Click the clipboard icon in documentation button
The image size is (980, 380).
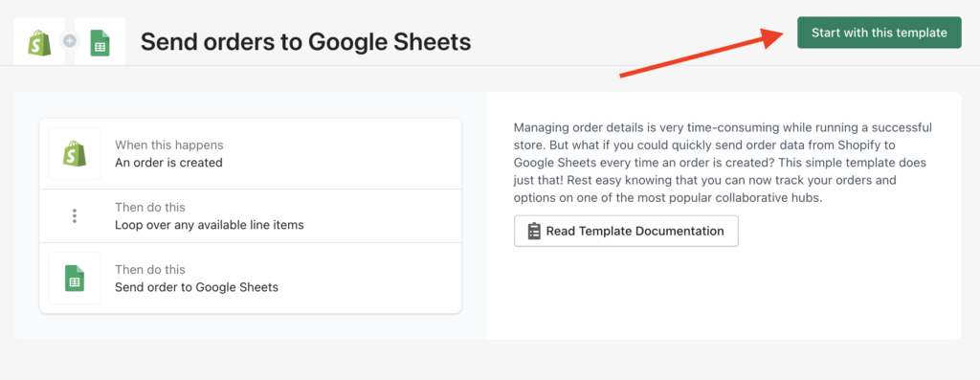coord(534,232)
